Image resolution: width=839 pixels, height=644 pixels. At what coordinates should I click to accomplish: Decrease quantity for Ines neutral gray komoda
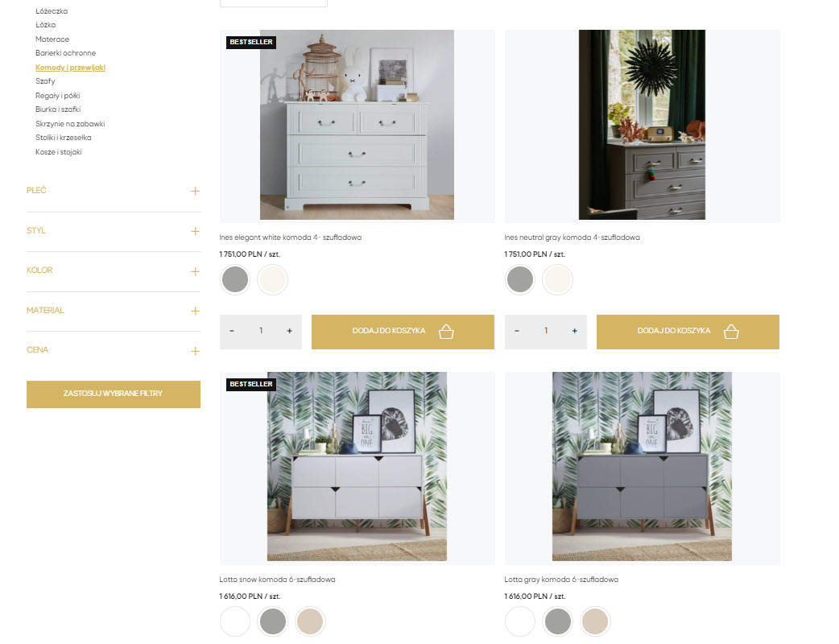click(517, 331)
